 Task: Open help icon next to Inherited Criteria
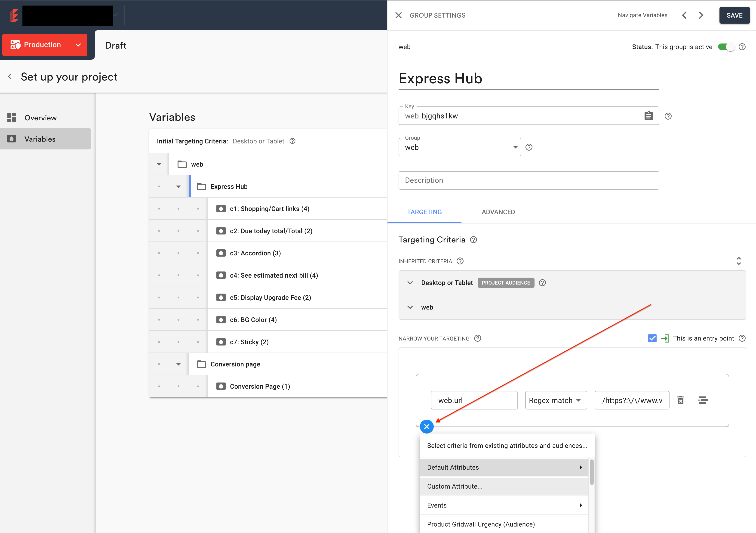pos(460,261)
